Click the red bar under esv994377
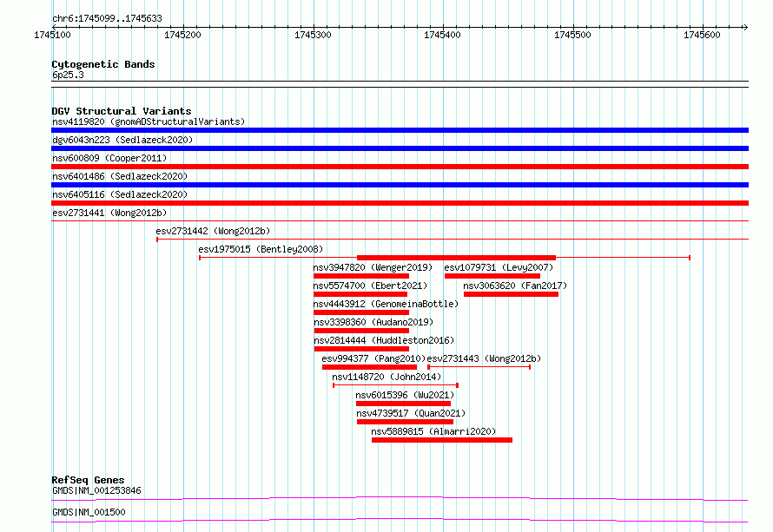This screenshot has width=773, height=532. (370, 367)
